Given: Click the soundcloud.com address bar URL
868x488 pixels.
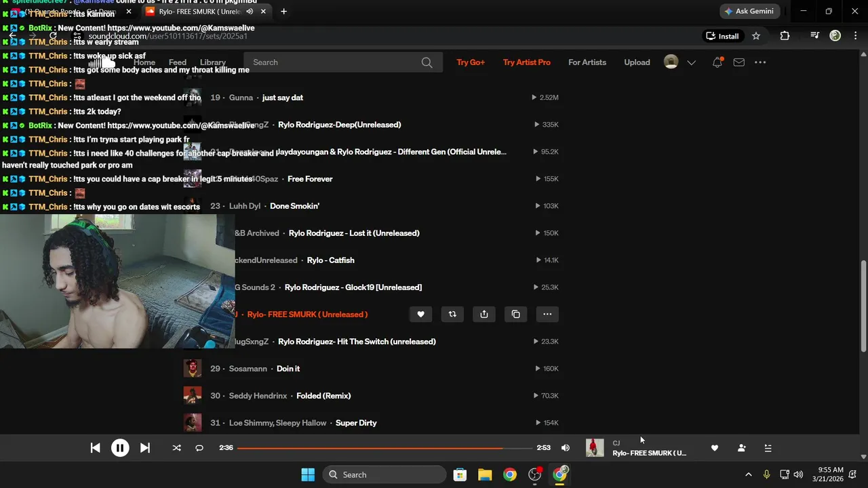Looking at the screenshot, I should 168,36.
